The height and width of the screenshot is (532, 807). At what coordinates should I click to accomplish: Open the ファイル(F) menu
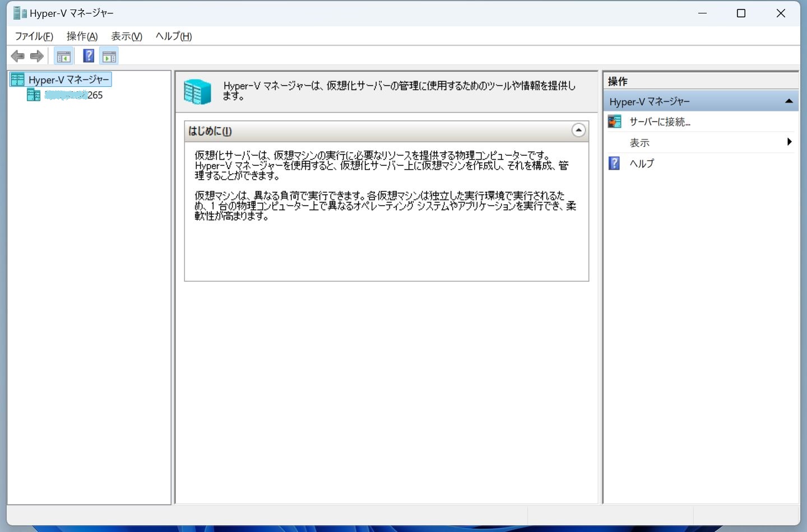pos(34,36)
